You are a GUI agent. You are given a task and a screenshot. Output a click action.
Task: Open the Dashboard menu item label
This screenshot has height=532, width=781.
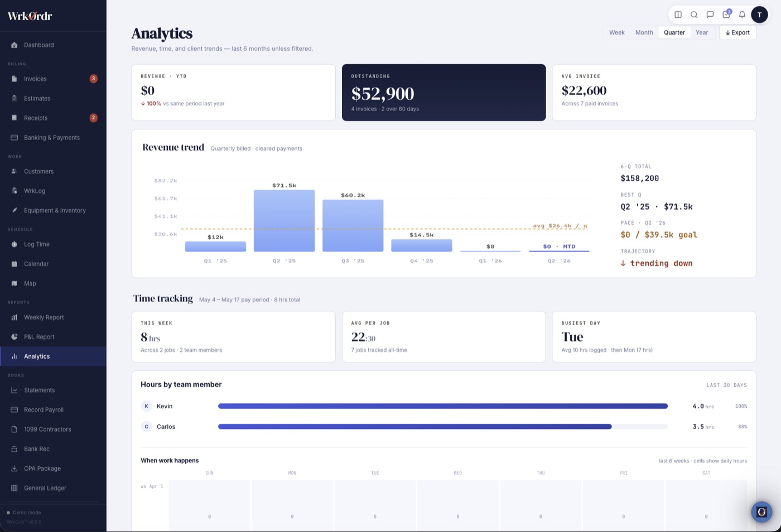39,45
